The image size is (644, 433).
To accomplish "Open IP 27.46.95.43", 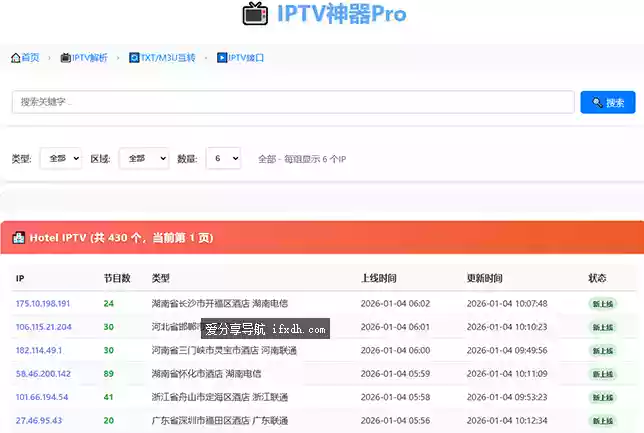I will click(x=39, y=421).
